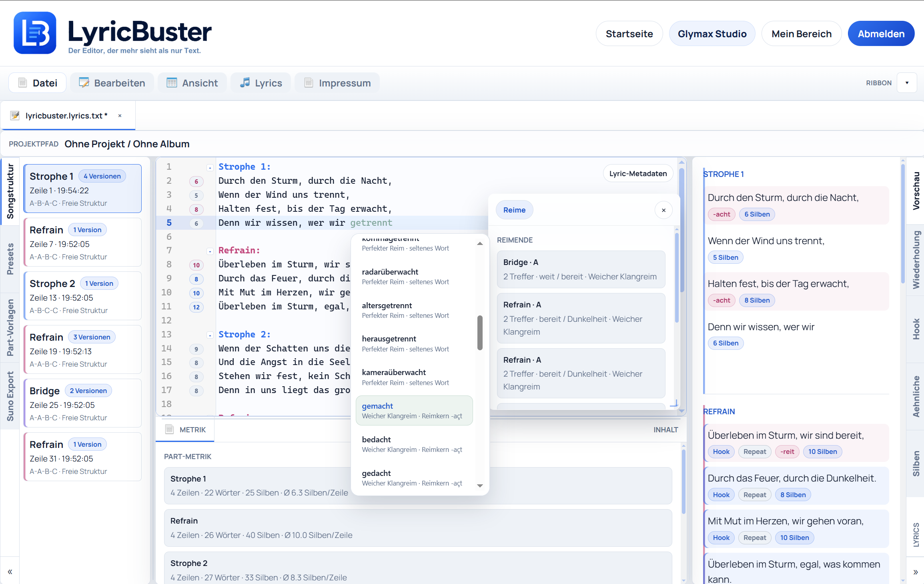Select the Part-Vorlagen sidebar tab
Screen dimensions: 924x584
[x=10, y=327]
